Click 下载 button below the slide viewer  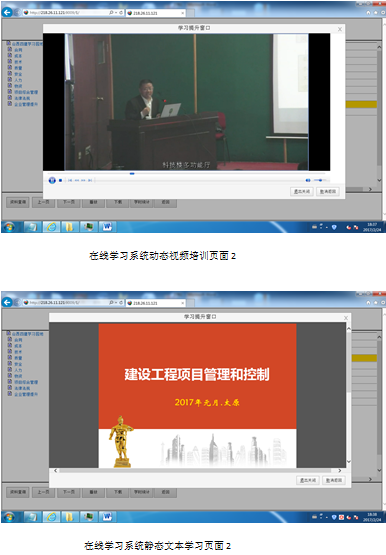(x=118, y=492)
